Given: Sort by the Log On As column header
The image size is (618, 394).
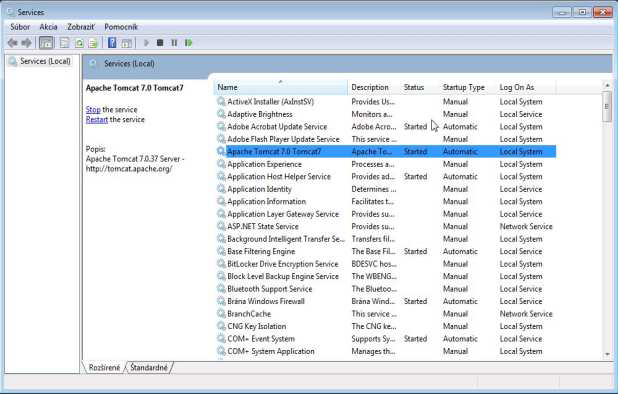Looking at the screenshot, I should coord(526,87).
